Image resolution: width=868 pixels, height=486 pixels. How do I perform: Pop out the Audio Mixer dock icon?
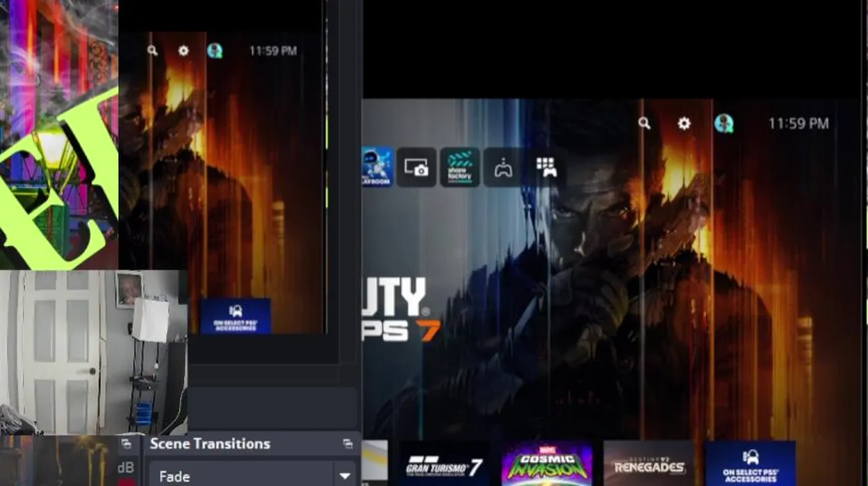coord(126,443)
